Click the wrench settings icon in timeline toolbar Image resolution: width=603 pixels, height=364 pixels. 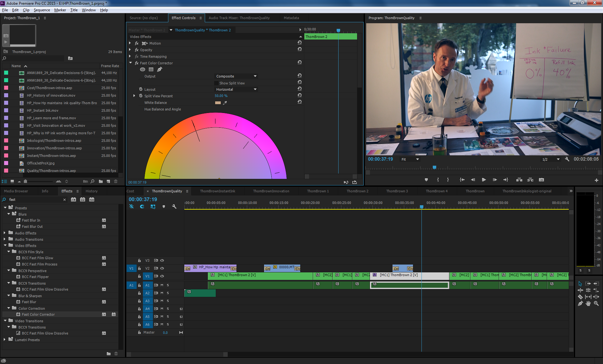[x=174, y=206]
